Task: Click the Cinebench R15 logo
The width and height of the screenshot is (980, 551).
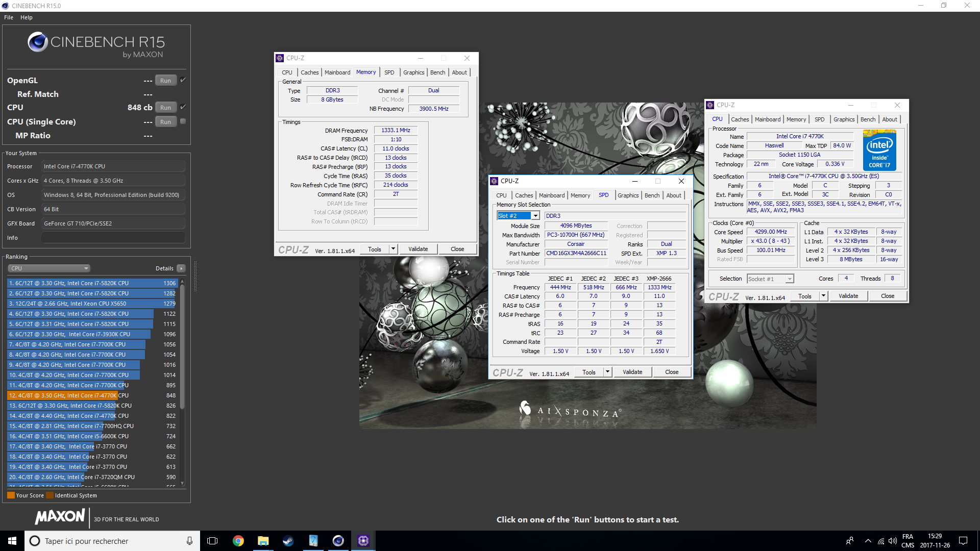Action: [x=96, y=45]
